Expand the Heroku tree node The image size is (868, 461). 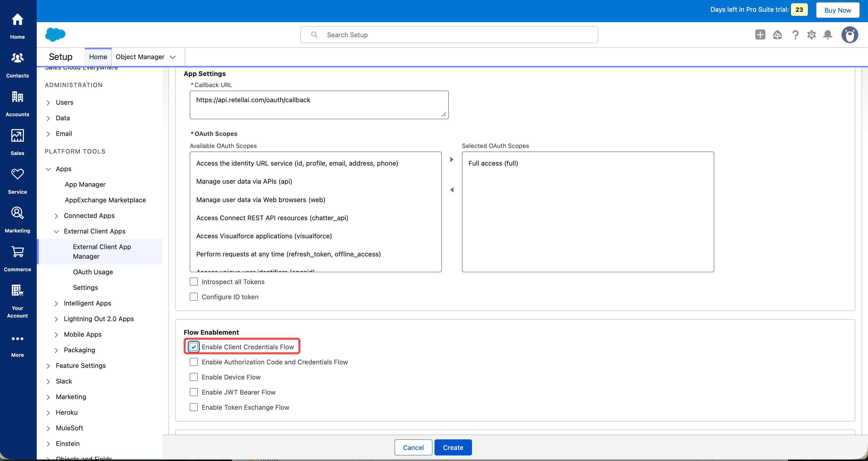click(48, 413)
